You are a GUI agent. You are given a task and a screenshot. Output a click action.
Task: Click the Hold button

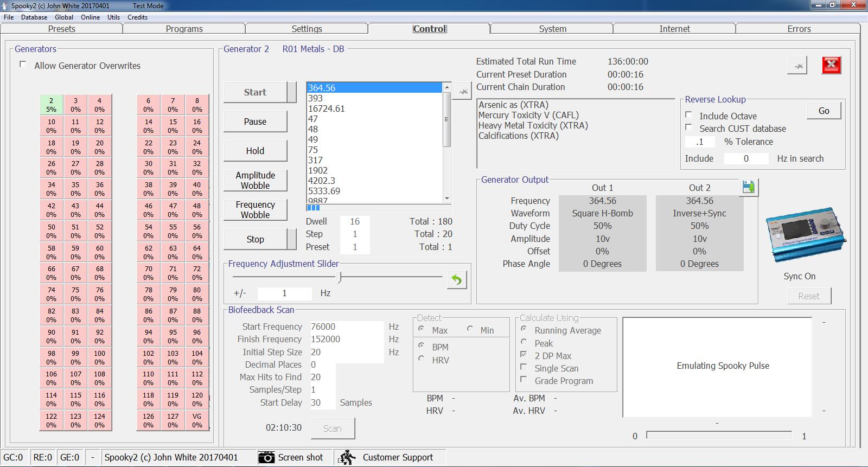coord(255,151)
